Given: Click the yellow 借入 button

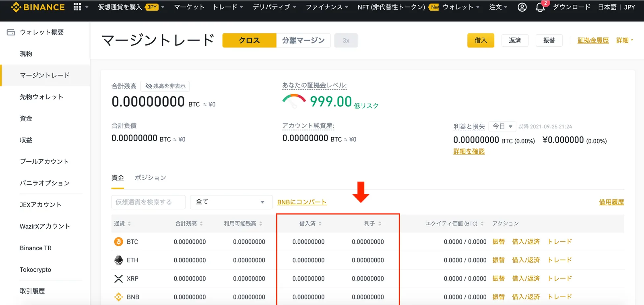Looking at the screenshot, I should [x=481, y=40].
